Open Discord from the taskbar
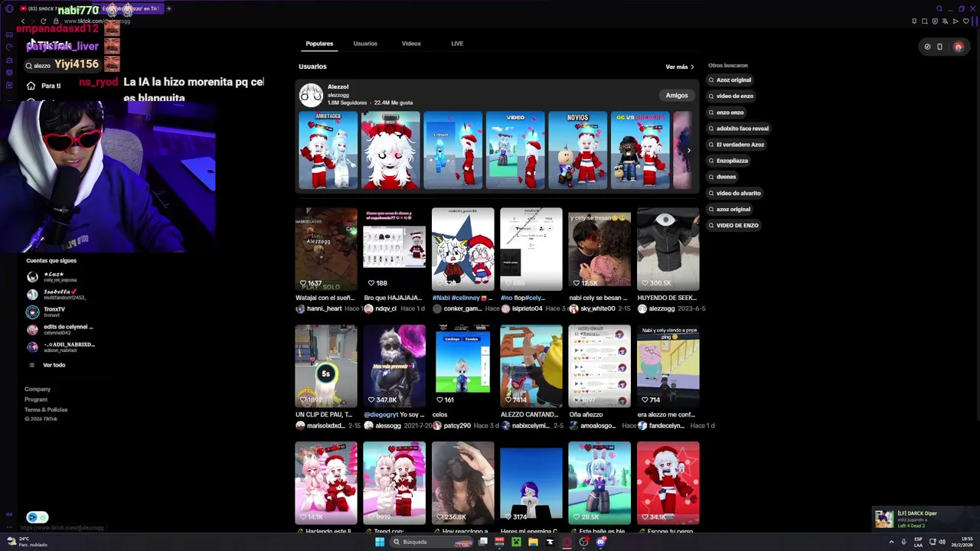The height and width of the screenshot is (551, 980). [x=601, y=542]
